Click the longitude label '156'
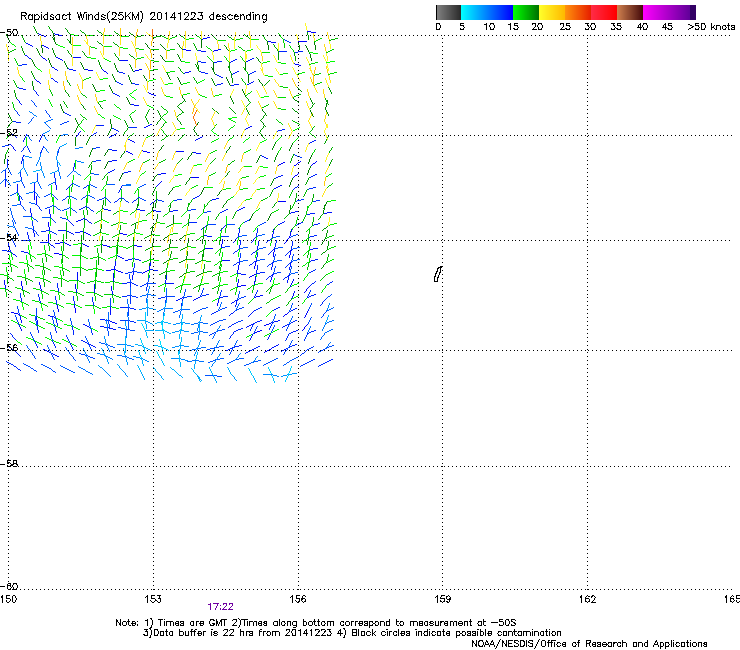 pyautogui.click(x=298, y=599)
